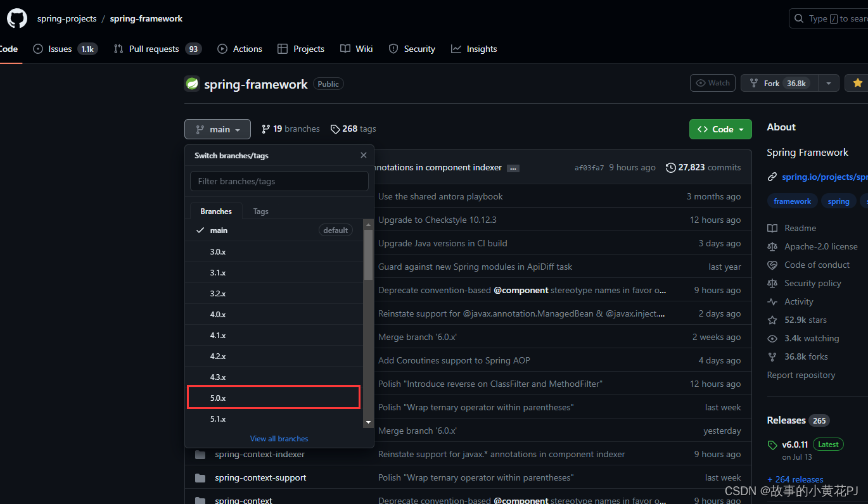Select the Branches tab in the popup

point(216,211)
